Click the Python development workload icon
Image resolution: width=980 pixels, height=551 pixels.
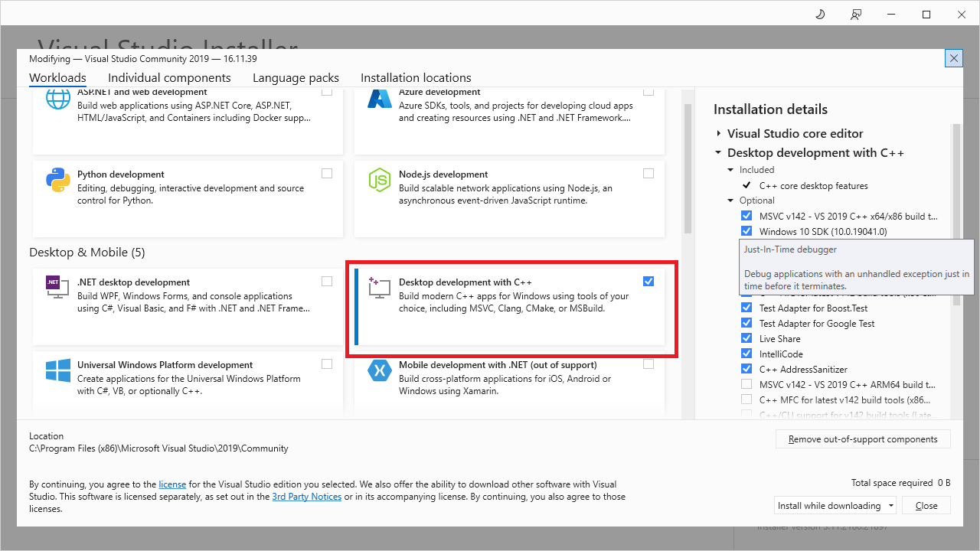pos(58,180)
